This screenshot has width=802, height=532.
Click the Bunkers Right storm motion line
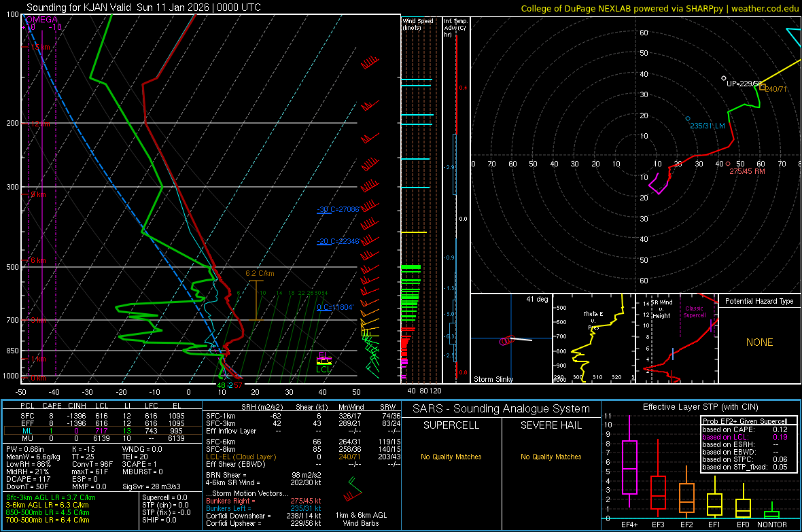pyautogui.click(x=263, y=501)
